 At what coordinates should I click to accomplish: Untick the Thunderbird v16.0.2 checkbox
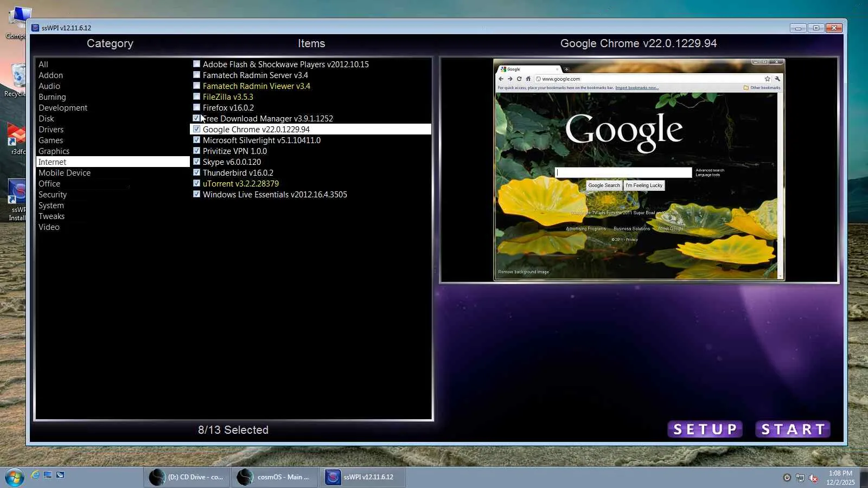point(196,172)
